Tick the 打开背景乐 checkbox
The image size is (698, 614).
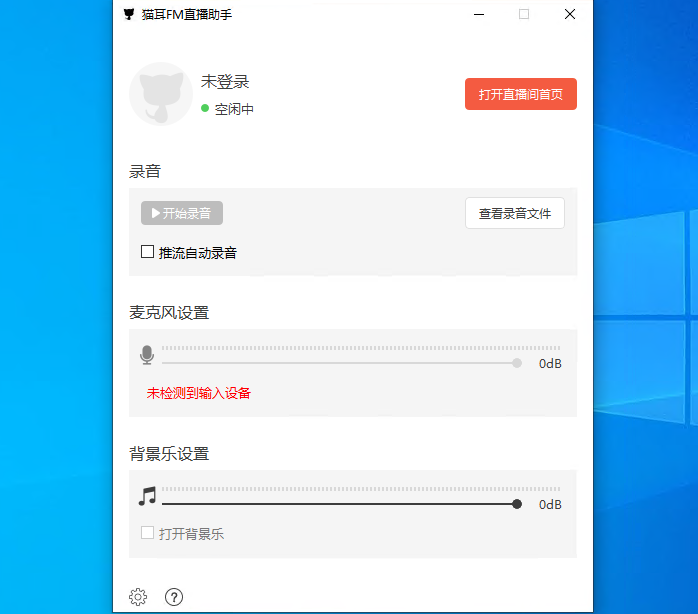(x=147, y=533)
